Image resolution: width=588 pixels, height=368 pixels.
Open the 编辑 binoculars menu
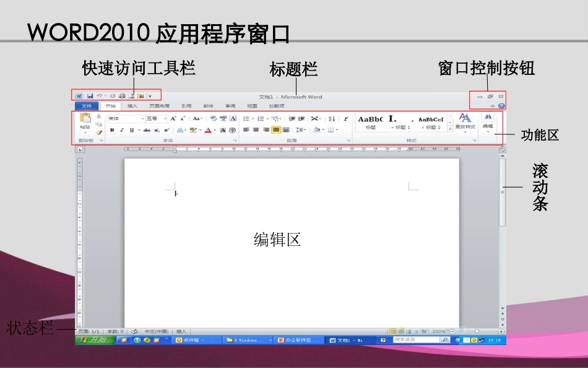[488, 123]
